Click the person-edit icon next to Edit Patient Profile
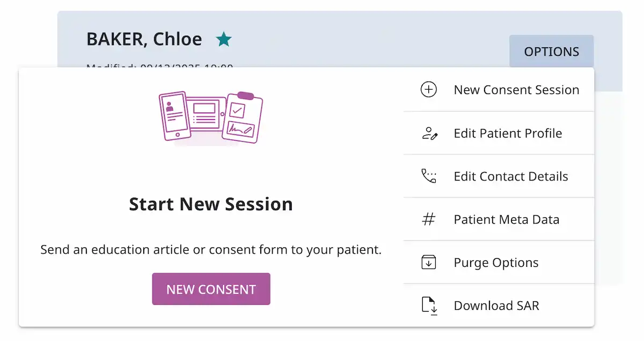The image size is (644, 341). pos(428,133)
